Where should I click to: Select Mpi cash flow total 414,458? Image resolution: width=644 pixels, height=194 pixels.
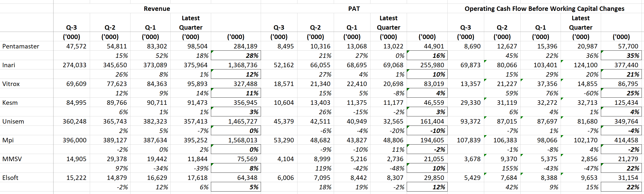point(626,140)
